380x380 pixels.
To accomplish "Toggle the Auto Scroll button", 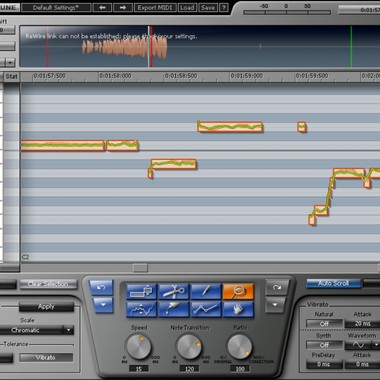I will (333, 283).
